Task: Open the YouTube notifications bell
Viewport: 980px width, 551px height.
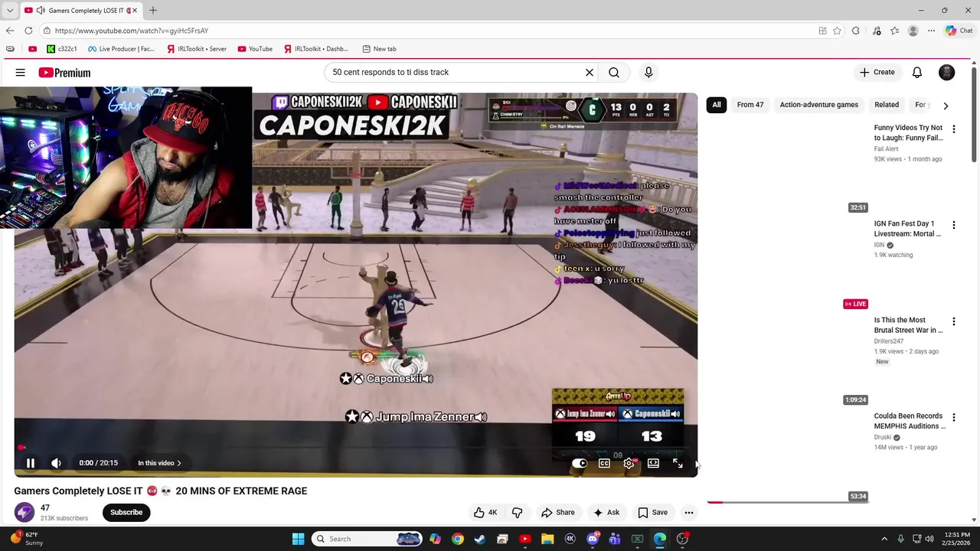Action: 917,72
